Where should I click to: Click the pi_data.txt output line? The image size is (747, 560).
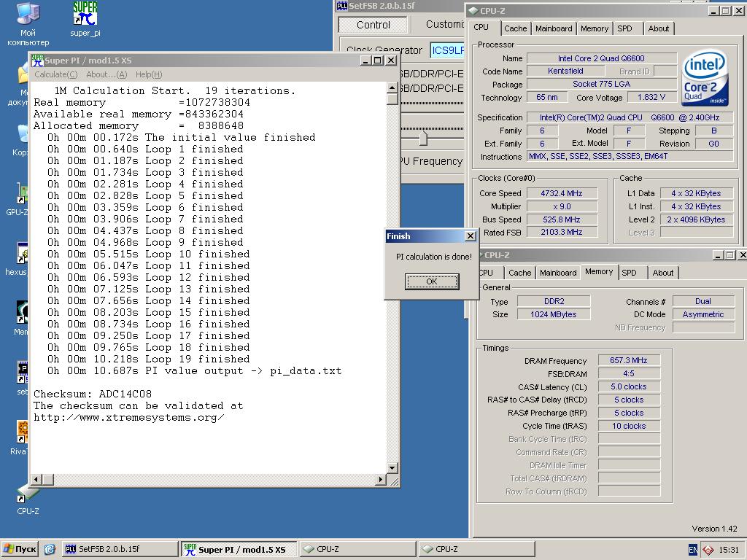point(194,371)
